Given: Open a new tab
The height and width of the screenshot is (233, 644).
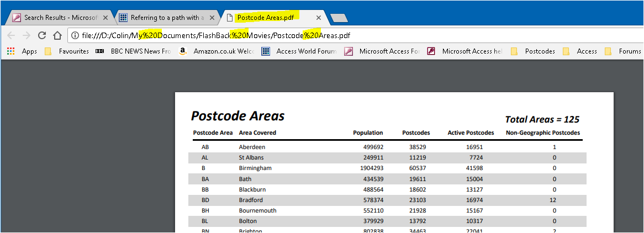Looking at the screenshot, I should point(339,18).
